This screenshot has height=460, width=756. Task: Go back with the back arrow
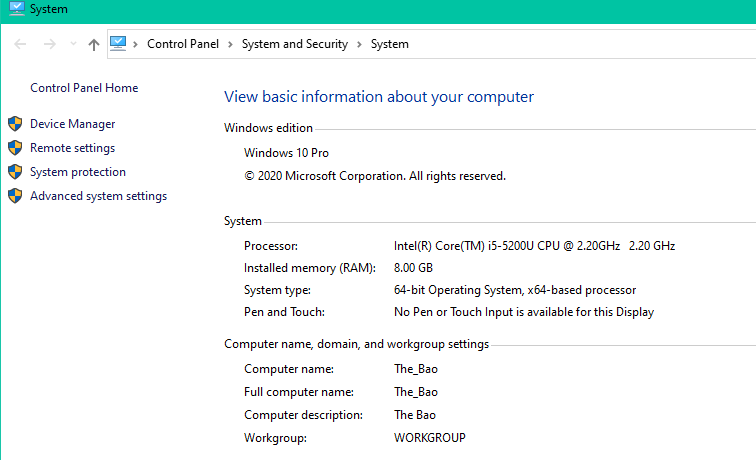(x=20, y=44)
